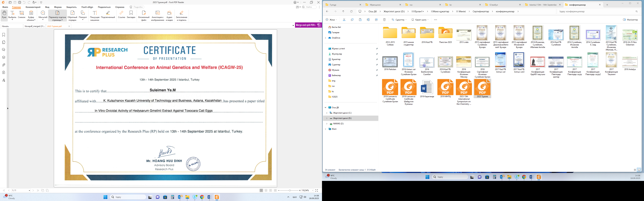
Task: Expand the NIIKMG (Z:) drive tree
Action: coord(327,124)
